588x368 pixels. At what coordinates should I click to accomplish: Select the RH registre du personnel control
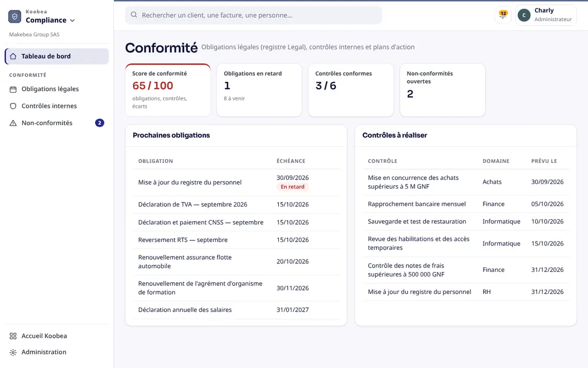coord(466,292)
